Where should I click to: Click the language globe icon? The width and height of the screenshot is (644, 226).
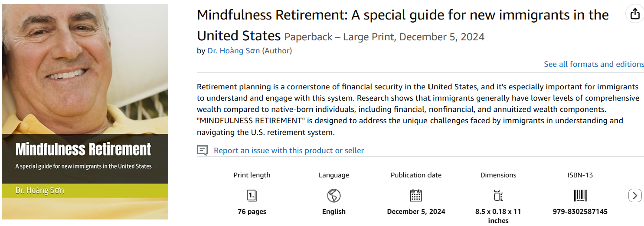[x=333, y=196]
